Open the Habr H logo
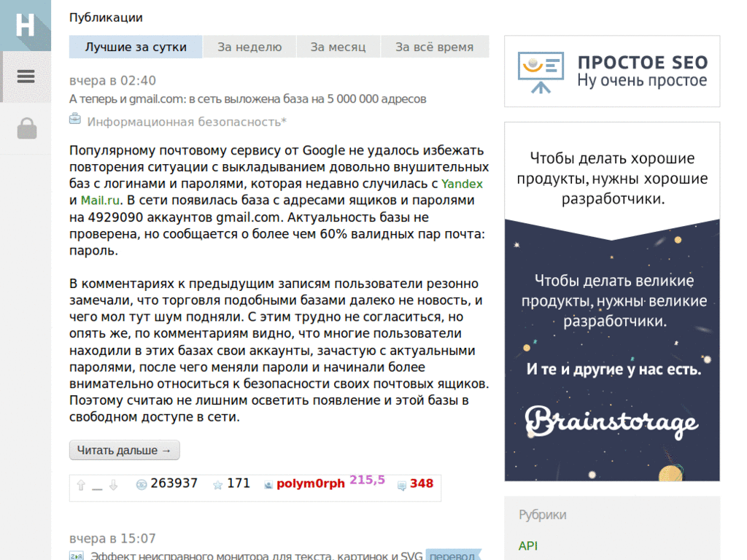747x560 pixels. coord(26,26)
